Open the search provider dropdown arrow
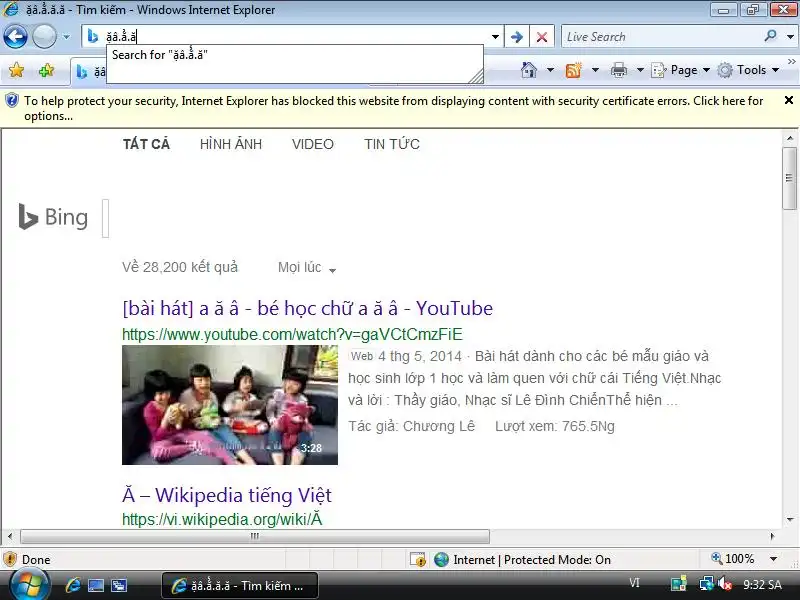This screenshot has height=600, width=800. 790,37
